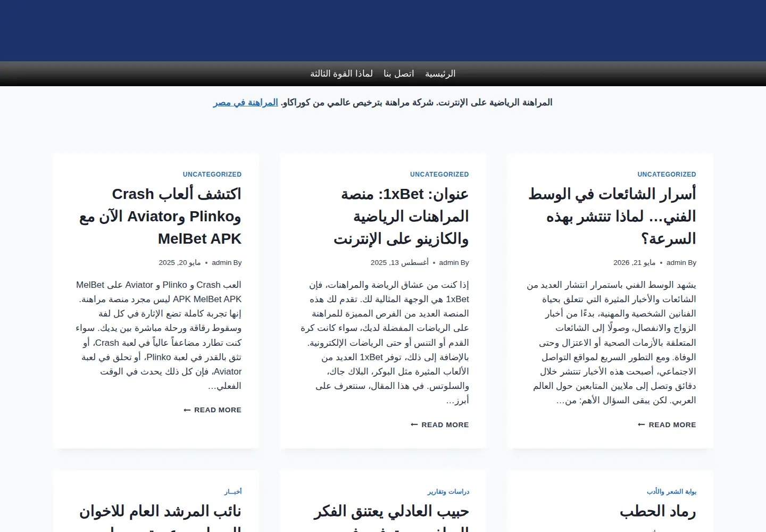
Task: Click Read More on 1xBet article
Action: 440,425
